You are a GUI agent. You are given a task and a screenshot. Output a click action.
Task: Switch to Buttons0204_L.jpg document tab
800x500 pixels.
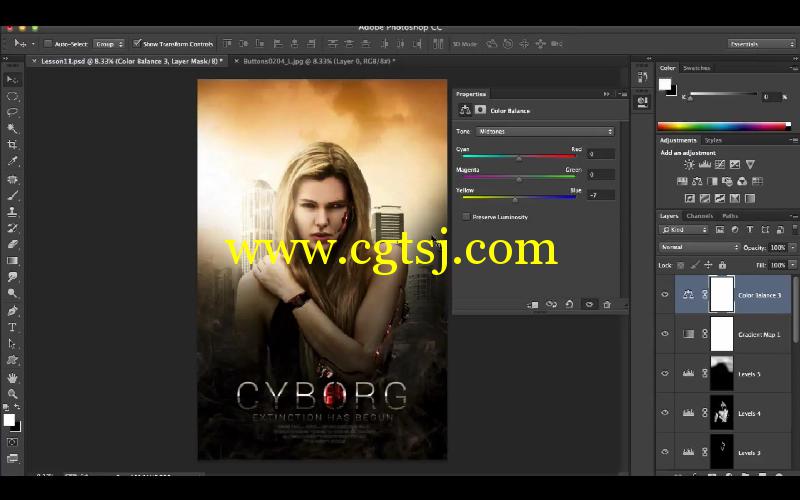pos(319,61)
